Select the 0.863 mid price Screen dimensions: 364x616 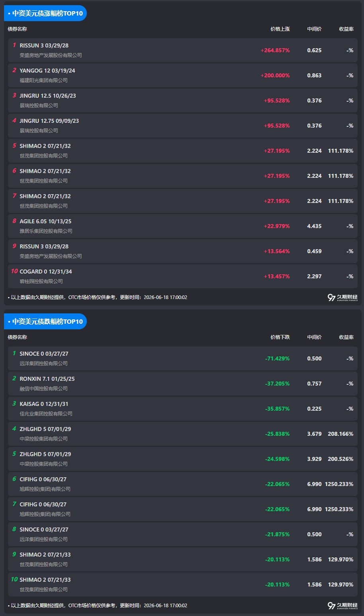click(x=314, y=76)
